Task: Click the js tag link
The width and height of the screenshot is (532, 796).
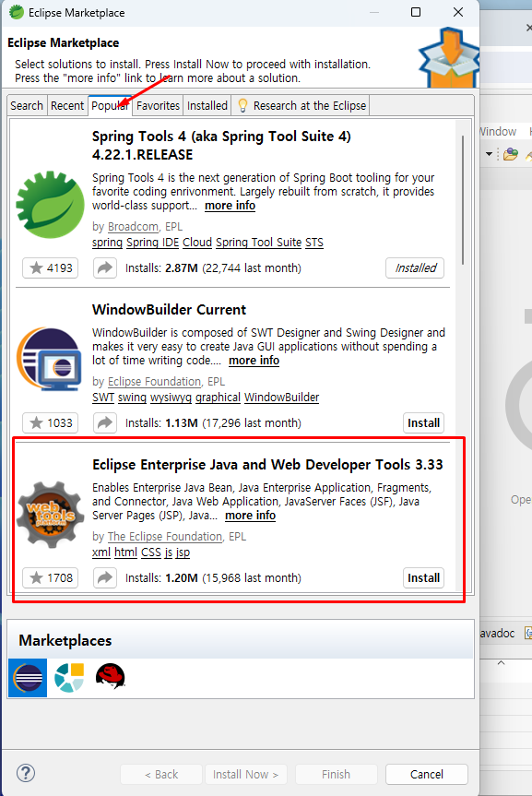Action: click(x=169, y=552)
